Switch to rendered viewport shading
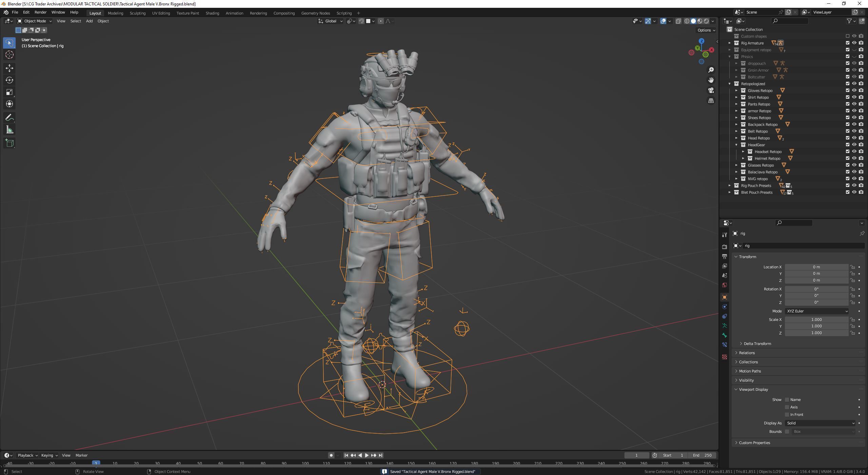 706,21
